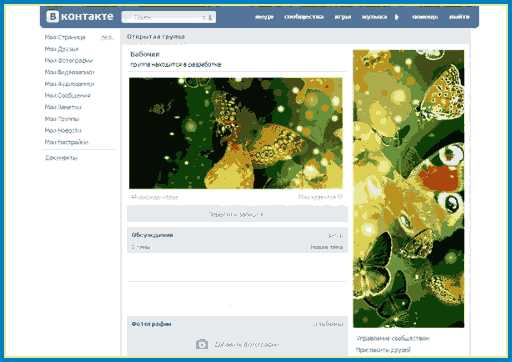
Task: Open the Фотографии section header
Action: [x=151, y=324]
